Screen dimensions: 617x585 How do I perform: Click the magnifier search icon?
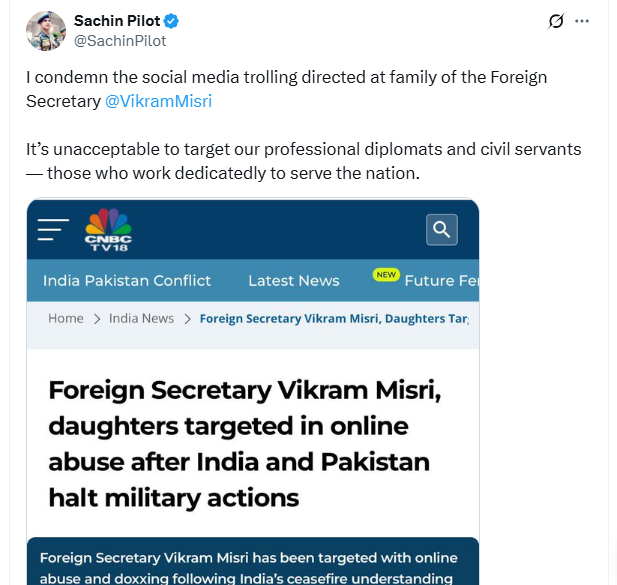click(442, 230)
